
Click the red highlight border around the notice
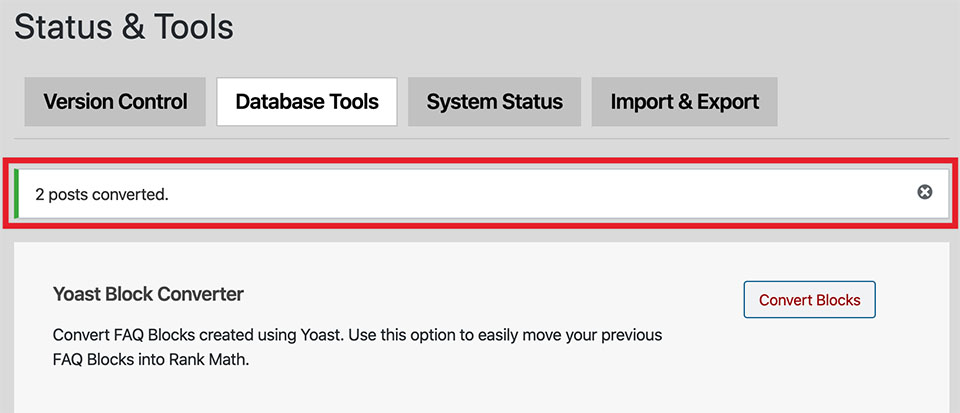(x=480, y=160)
